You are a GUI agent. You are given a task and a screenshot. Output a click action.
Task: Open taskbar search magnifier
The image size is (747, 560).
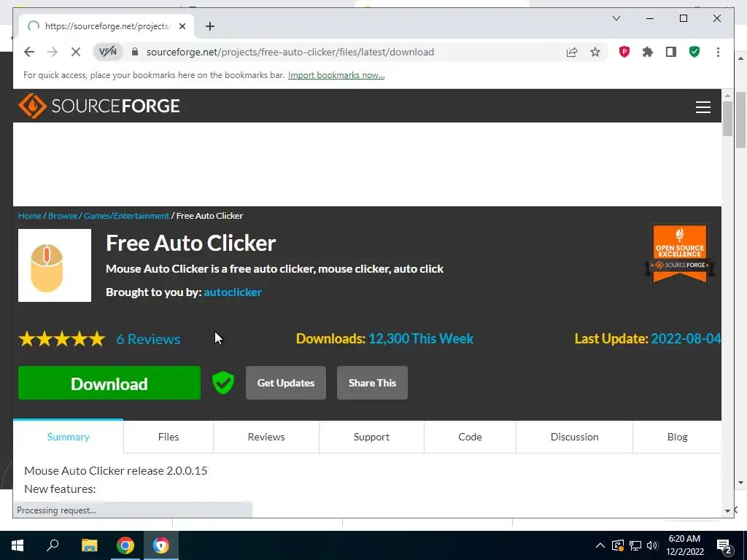[53, 545]
